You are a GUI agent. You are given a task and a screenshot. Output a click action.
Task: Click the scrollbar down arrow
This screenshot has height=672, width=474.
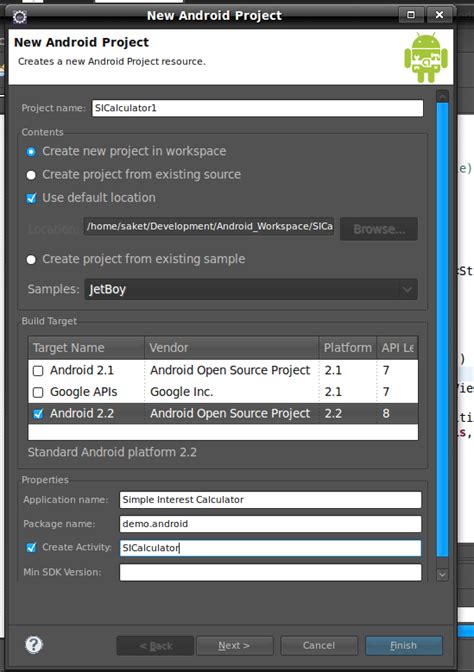point(442,575)
